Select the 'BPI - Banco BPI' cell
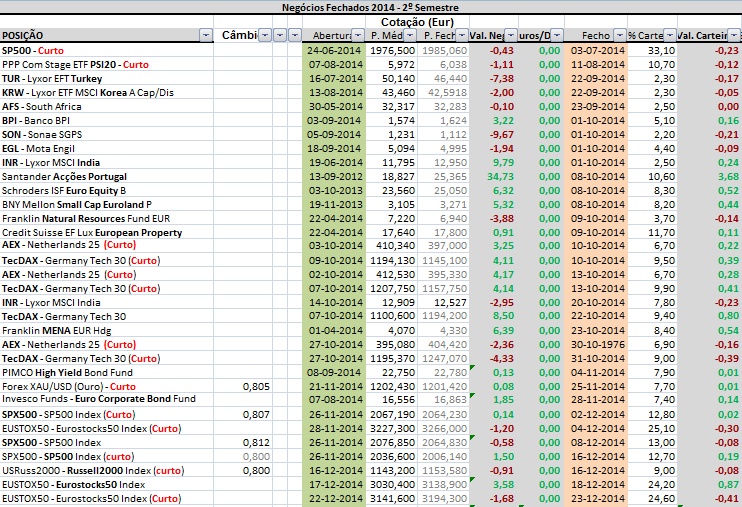742x507 pixels. [x=107, y=120]
